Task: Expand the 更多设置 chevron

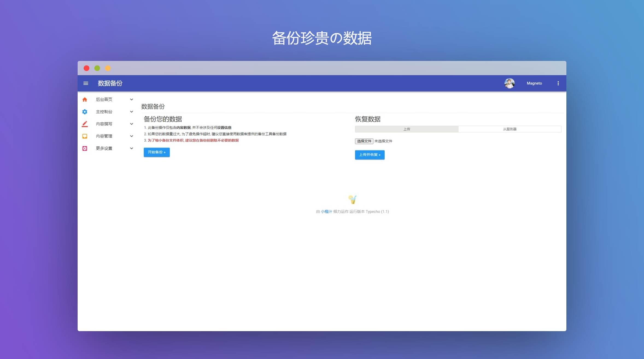Action: [131, 148]
